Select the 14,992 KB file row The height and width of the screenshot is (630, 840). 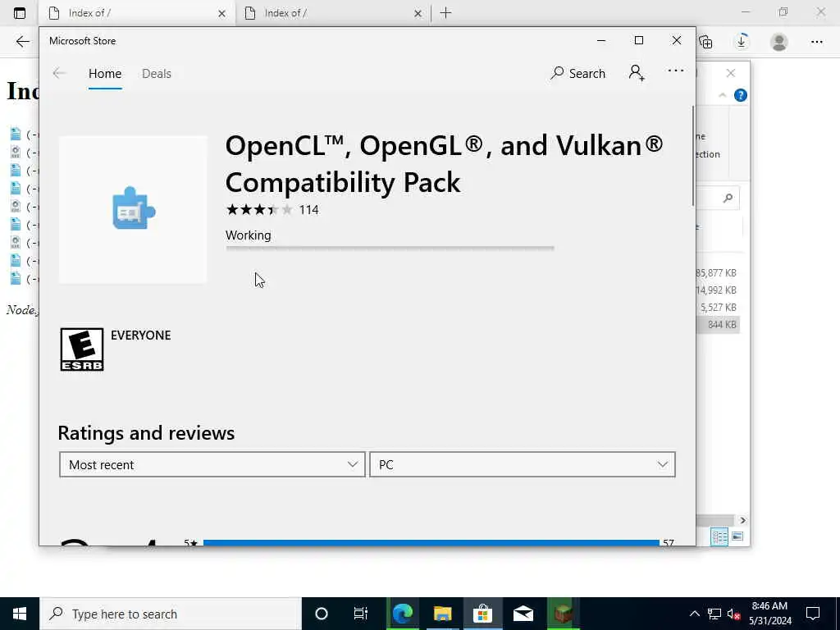(x=717, y=290)
